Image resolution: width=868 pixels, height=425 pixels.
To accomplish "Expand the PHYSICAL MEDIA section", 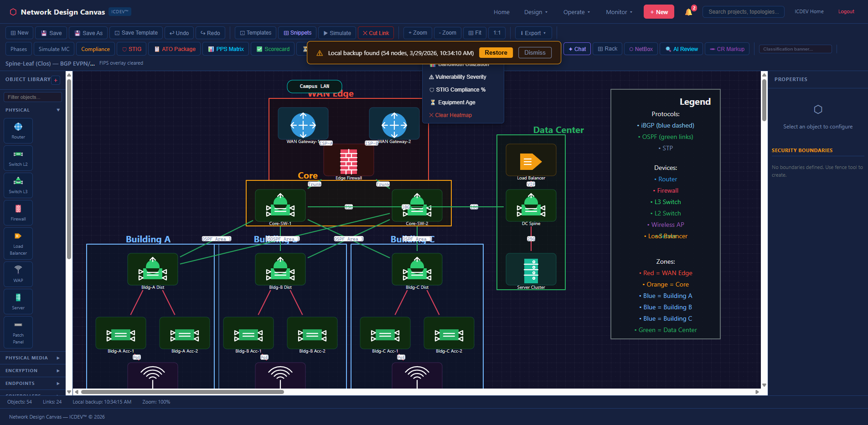I will [x=33, y=358].
